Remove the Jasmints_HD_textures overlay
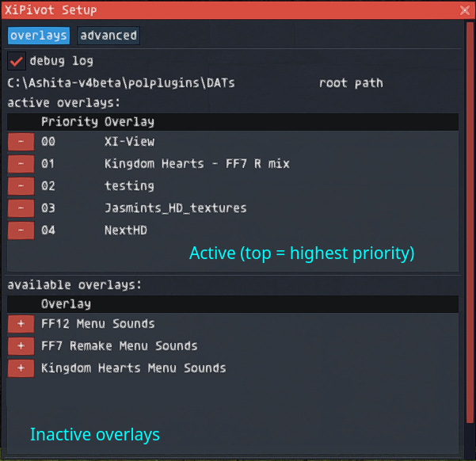This screenshot has width=476, height=461. pos(21,208)
